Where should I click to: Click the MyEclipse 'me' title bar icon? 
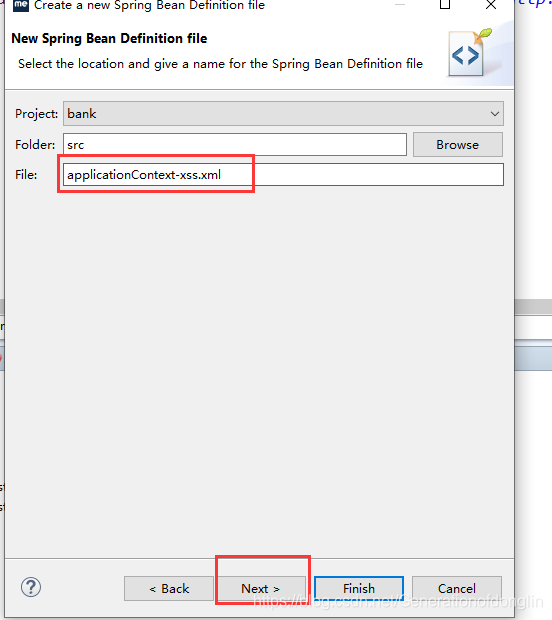[21, 5]
